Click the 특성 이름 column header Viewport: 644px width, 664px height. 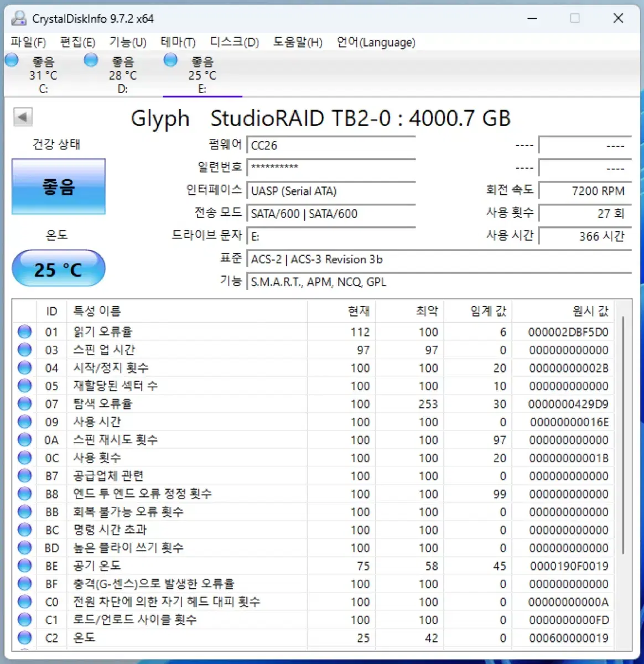tap(187, 311)
